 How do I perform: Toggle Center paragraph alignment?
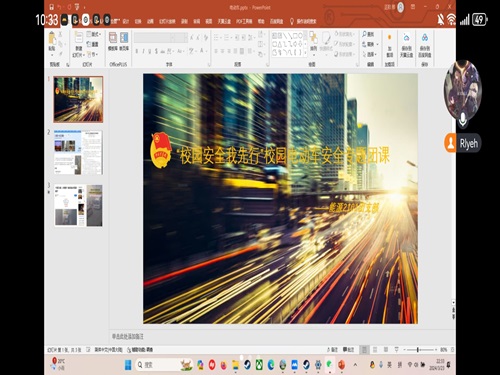[223, 51]
